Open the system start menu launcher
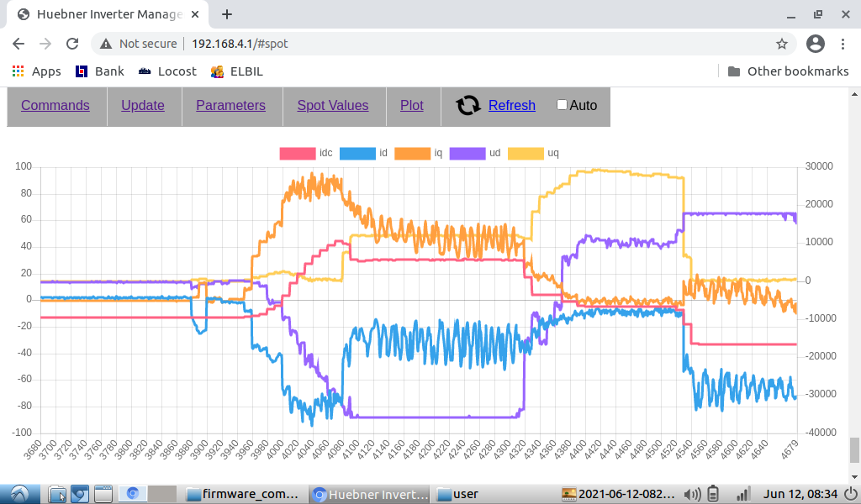The height and width of the screenshot is (504, 861). 19,494
